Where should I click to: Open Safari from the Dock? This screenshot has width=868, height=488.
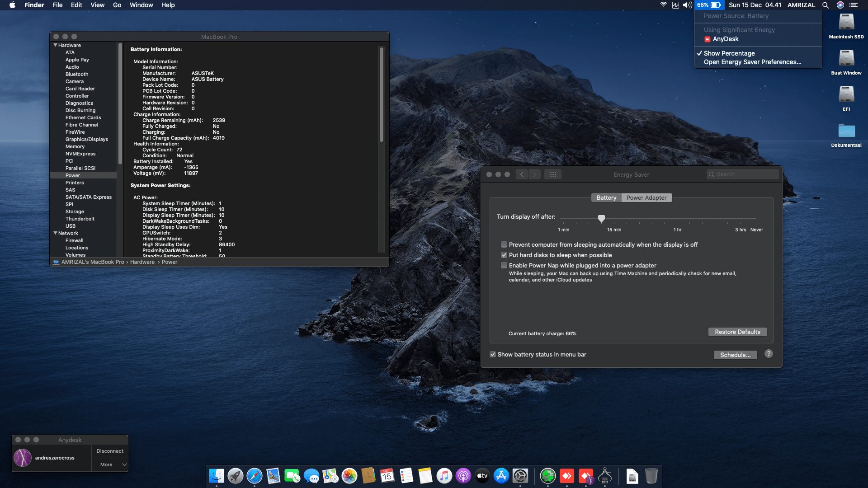(x=255, y=476)
